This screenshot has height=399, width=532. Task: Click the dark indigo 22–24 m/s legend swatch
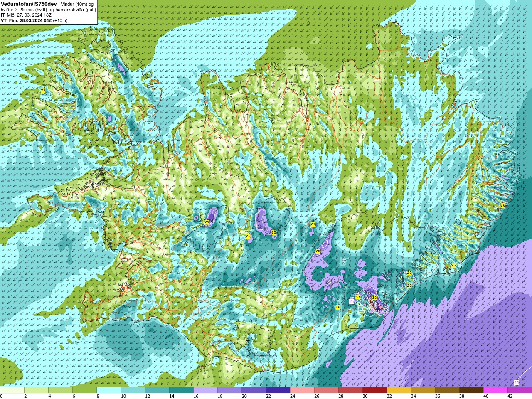[278, 390]
